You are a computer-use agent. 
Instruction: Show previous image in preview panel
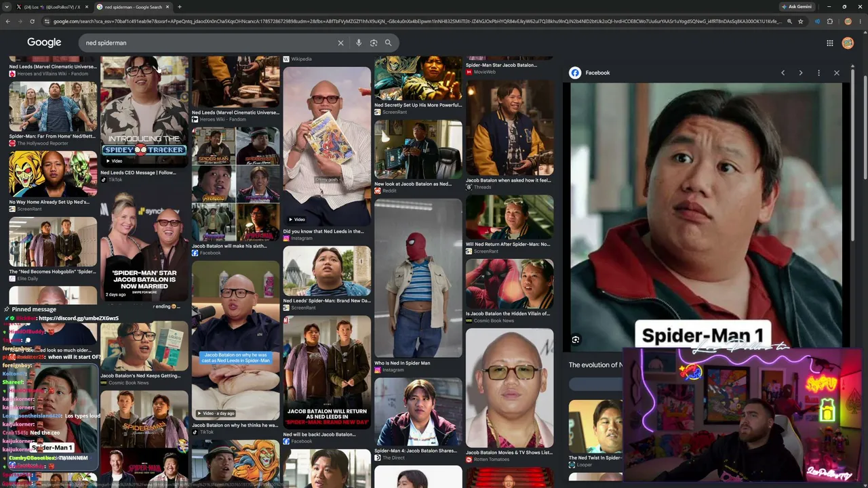[783, 73]
